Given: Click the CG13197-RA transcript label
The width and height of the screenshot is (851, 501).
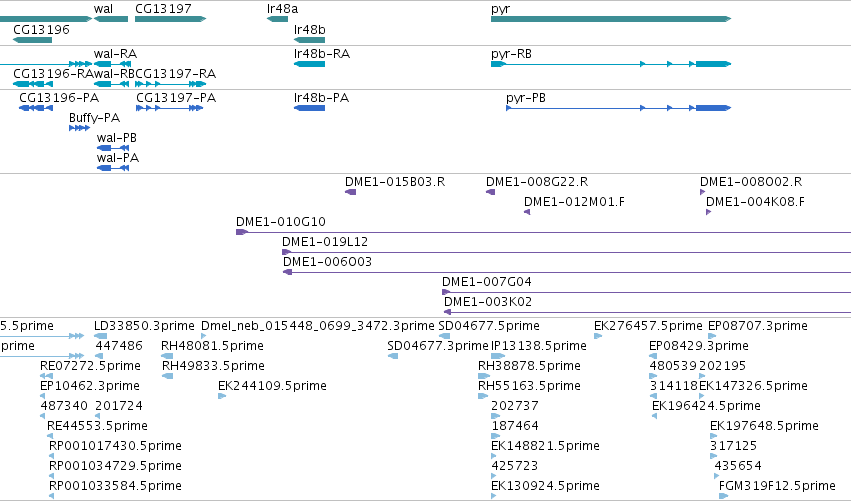Looking at the screenshot, I should 175,74.
